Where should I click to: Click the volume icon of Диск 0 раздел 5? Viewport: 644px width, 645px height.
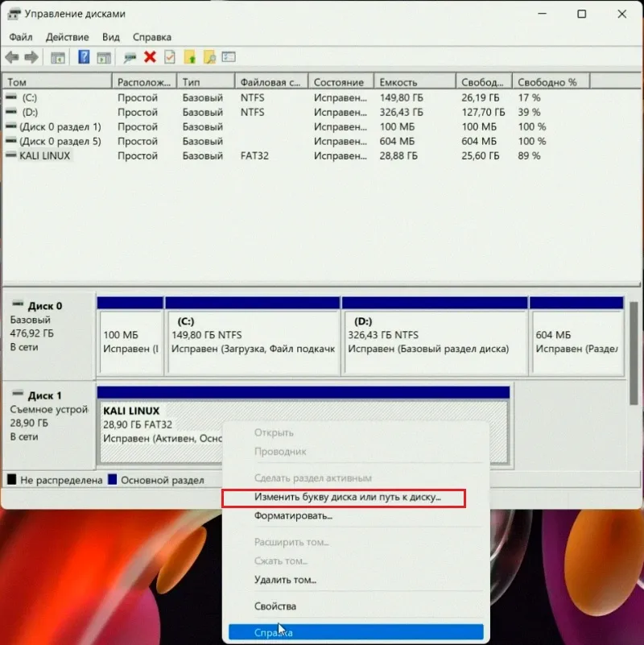tap(11, 141)
